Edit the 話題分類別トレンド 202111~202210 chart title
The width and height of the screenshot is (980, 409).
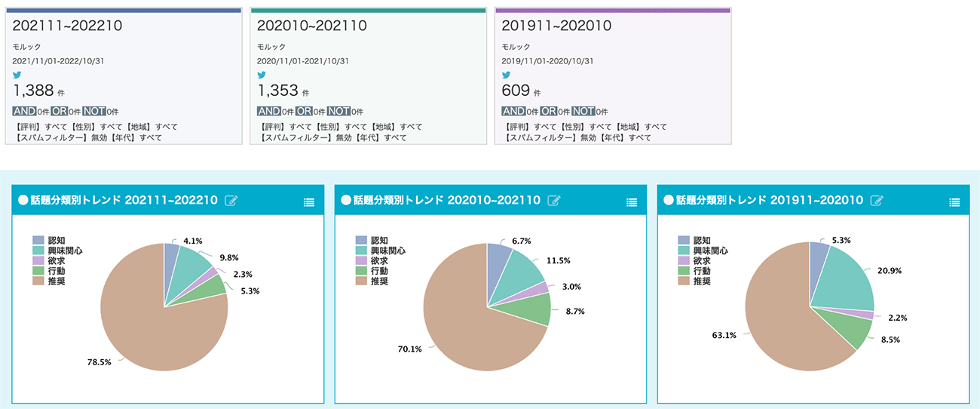click(232, 201)
